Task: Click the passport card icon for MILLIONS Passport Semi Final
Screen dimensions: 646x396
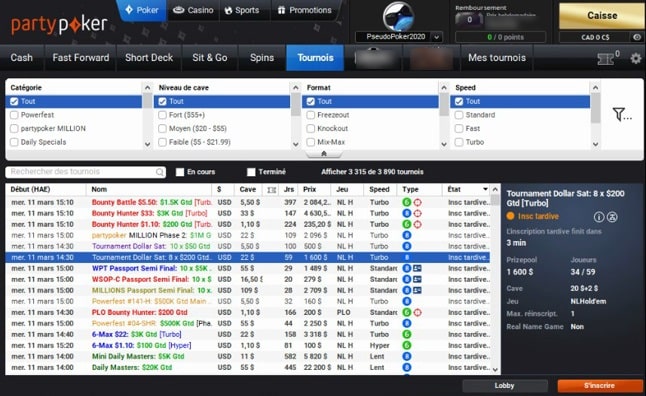Action: (x=417, y=290)
